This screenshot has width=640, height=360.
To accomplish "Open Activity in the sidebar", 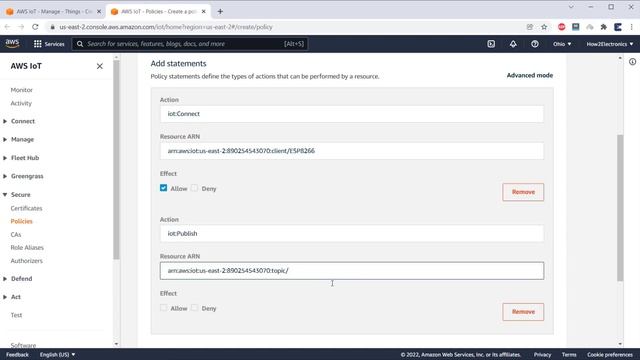I will (x=21, y=103).
